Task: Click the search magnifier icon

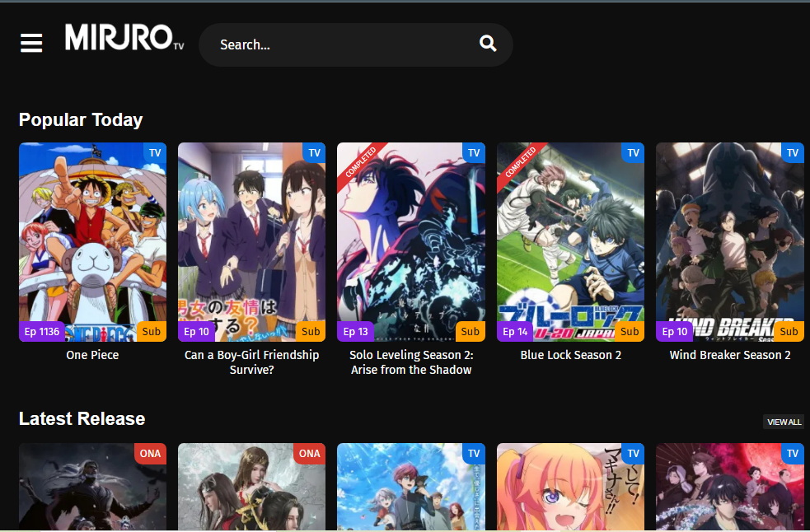Action: (488, 44)
